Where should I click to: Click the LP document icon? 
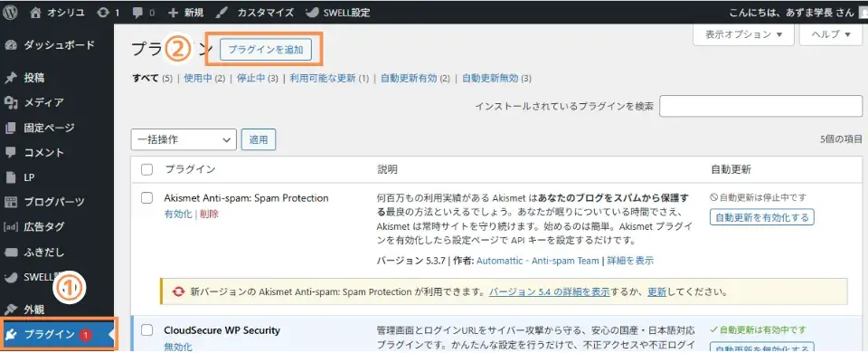11,177
